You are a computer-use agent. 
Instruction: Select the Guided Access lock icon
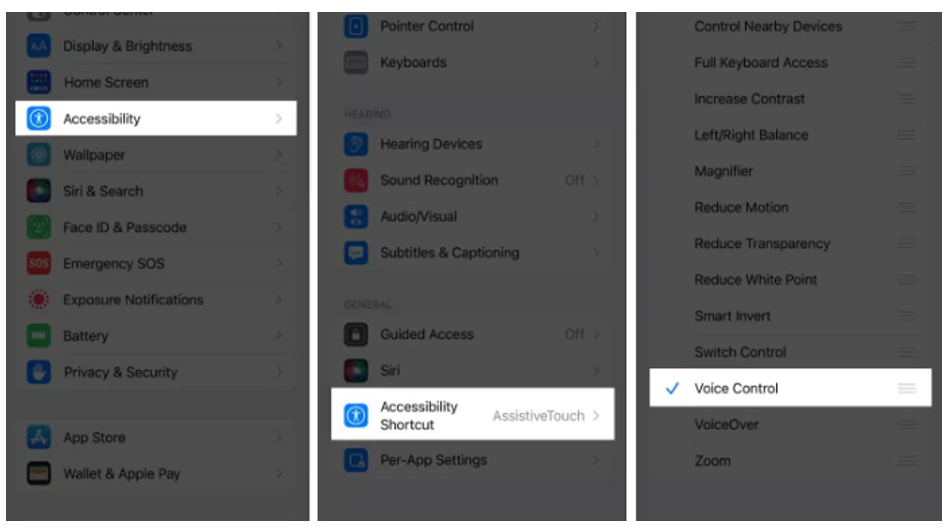point(356,334)
